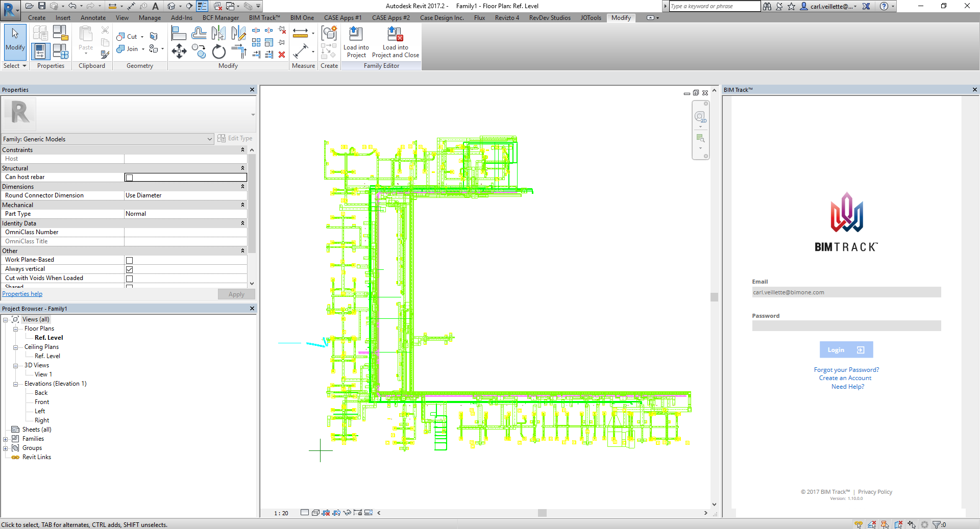
Task: Open the Create ribbon tab
Action: 37,18
